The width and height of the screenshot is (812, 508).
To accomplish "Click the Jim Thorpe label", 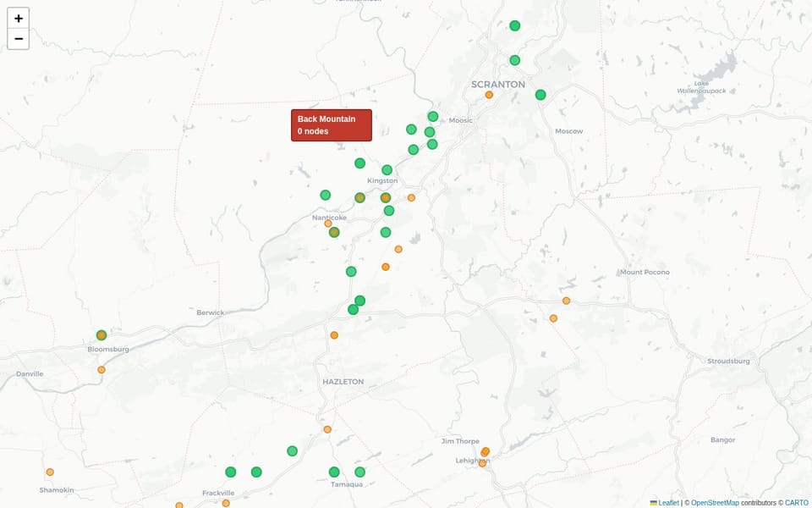I will 460,441.
